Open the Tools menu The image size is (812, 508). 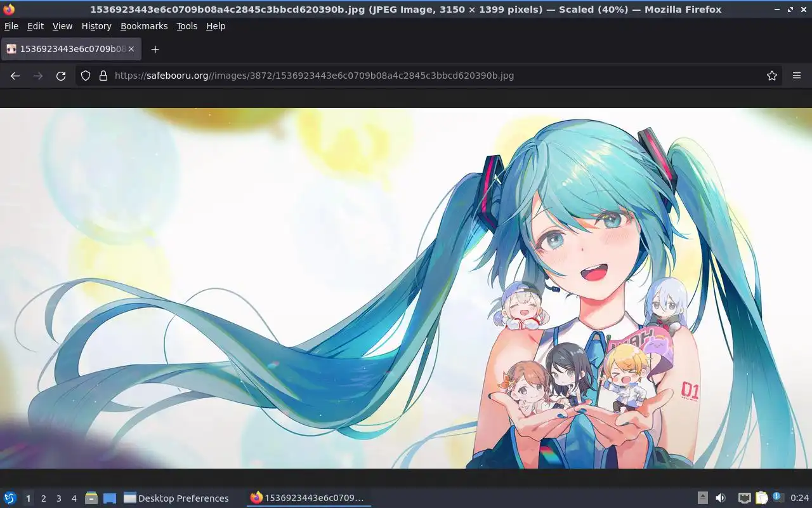(187, 26)
